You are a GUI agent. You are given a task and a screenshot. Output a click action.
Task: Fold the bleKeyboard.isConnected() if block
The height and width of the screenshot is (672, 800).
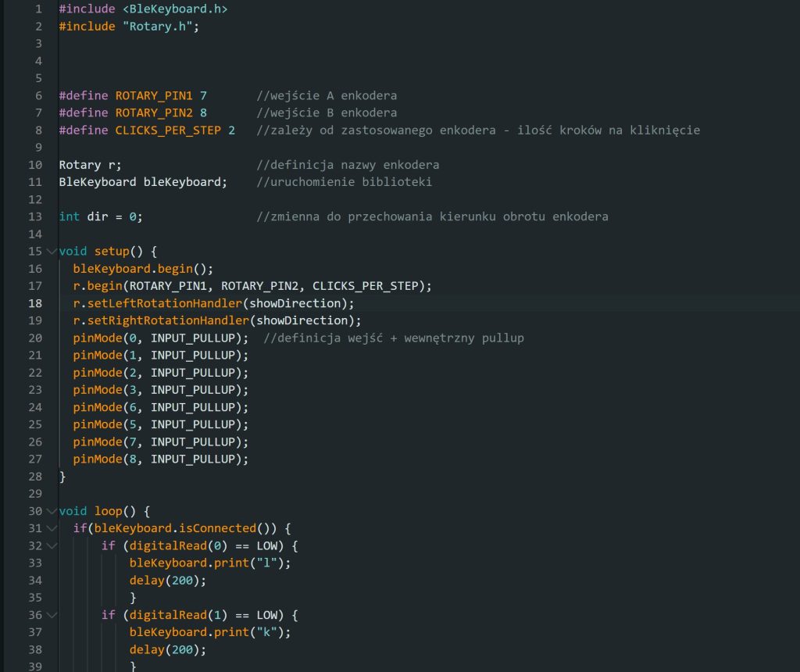(x=52, y=528)
